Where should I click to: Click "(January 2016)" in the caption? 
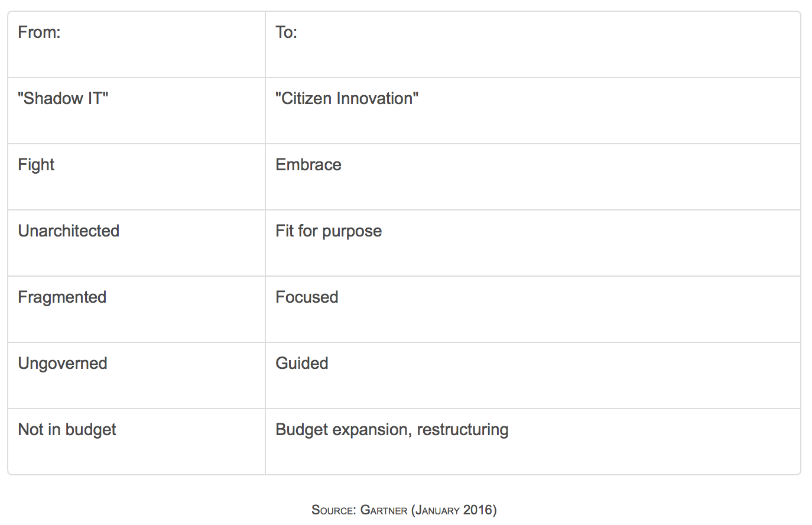pos(454,510)
